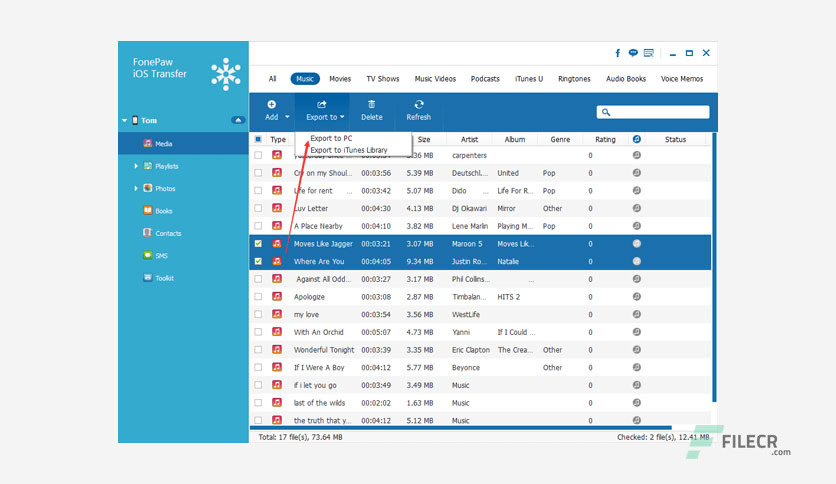Image resolution: width=836 pixels, height=484 pixels.
Task: Click the ringtone icon for last of the wilds
Action: click(637, 402)
